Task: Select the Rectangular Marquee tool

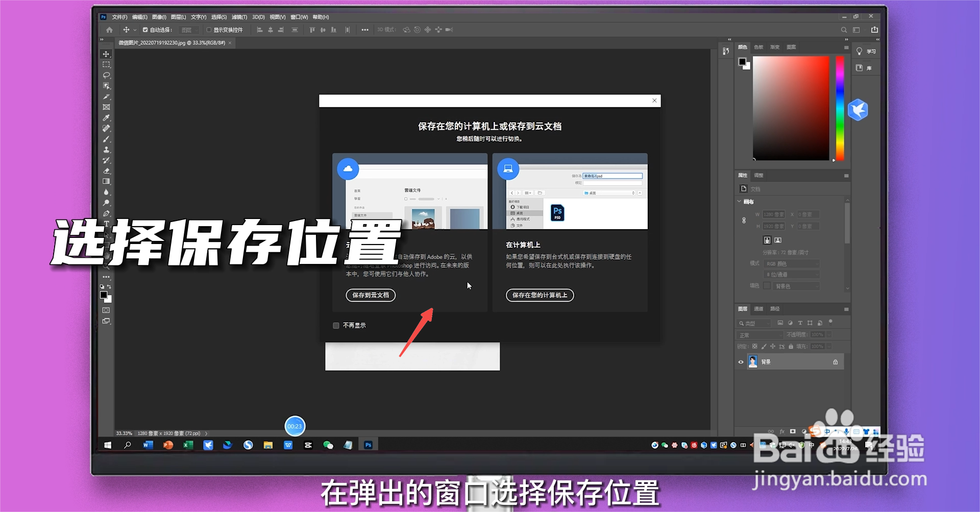Action: pos(106,65)
